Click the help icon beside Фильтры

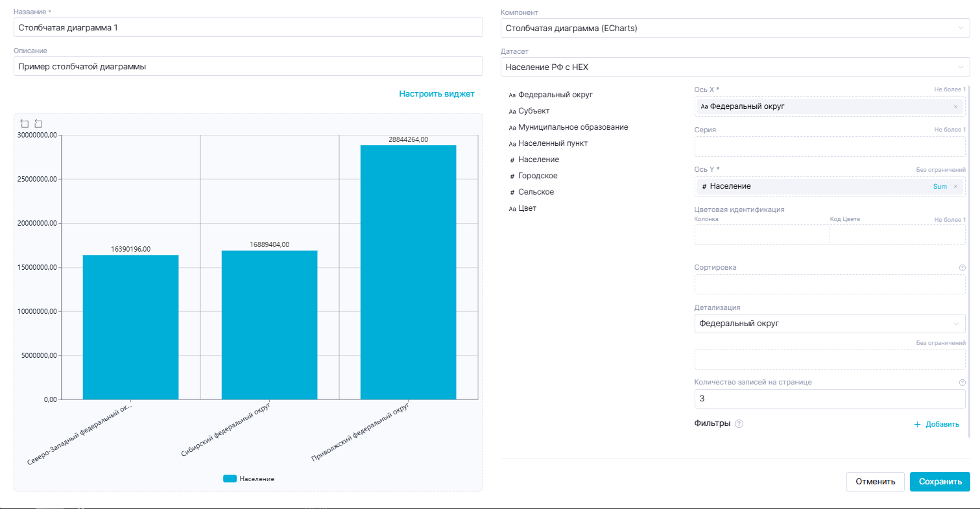pos(739,424)
